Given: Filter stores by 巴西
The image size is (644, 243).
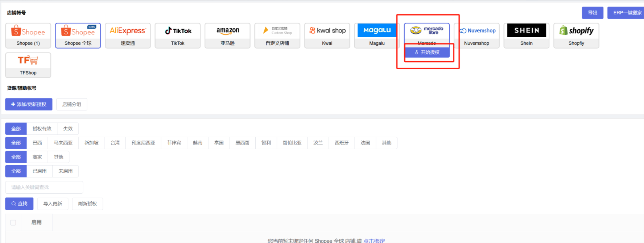Looking at the screenshot, I should (37, 143).
